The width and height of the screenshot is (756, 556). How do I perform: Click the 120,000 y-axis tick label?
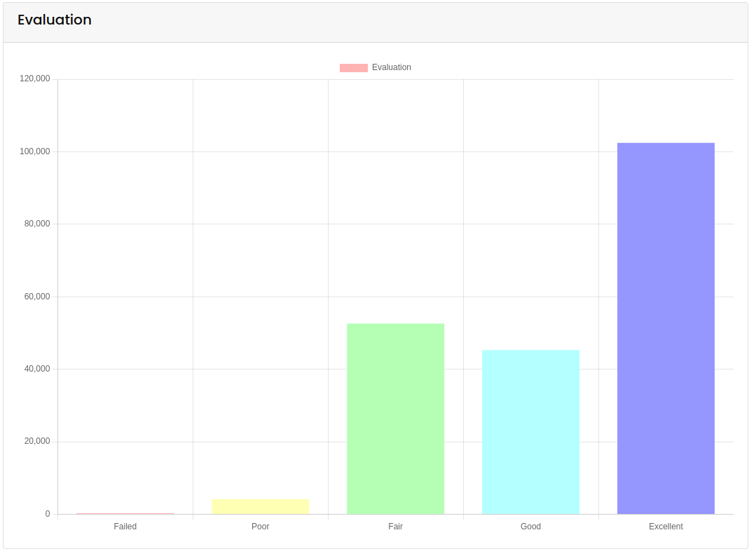coord(34,79)
